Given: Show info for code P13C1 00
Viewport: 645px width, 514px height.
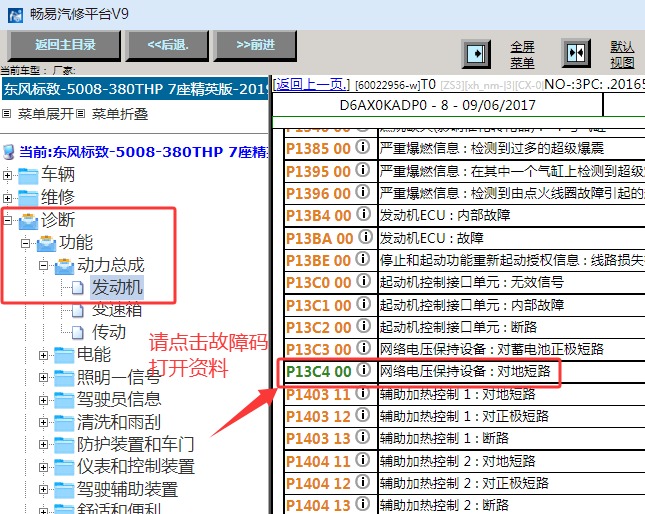Looking at the screenshot, I should point(363,303).
